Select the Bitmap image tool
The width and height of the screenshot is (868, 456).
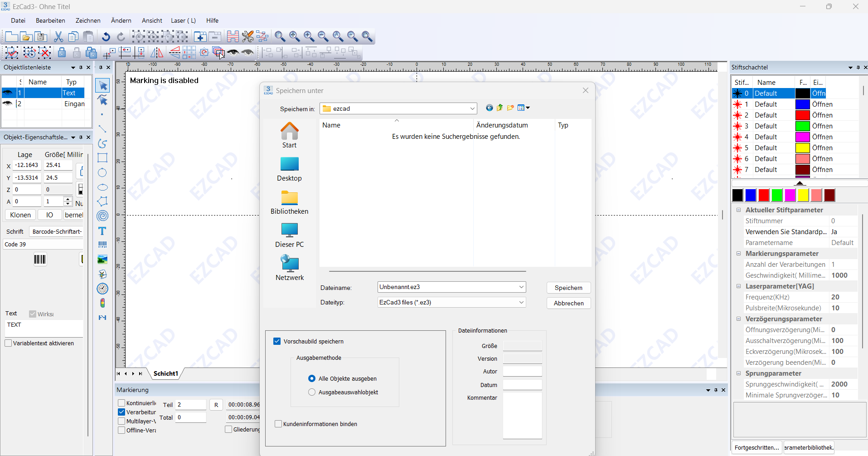pyautogui.click(x=103, y=260)
